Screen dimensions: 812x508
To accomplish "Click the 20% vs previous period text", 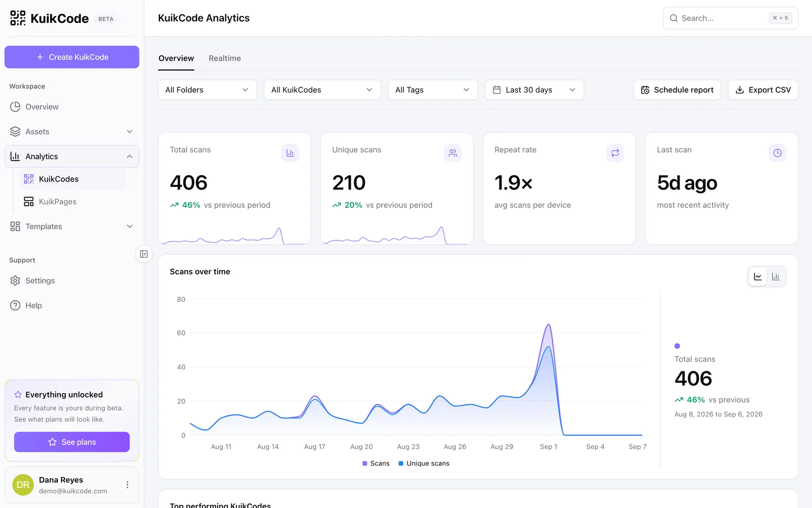I will (383, 205).
